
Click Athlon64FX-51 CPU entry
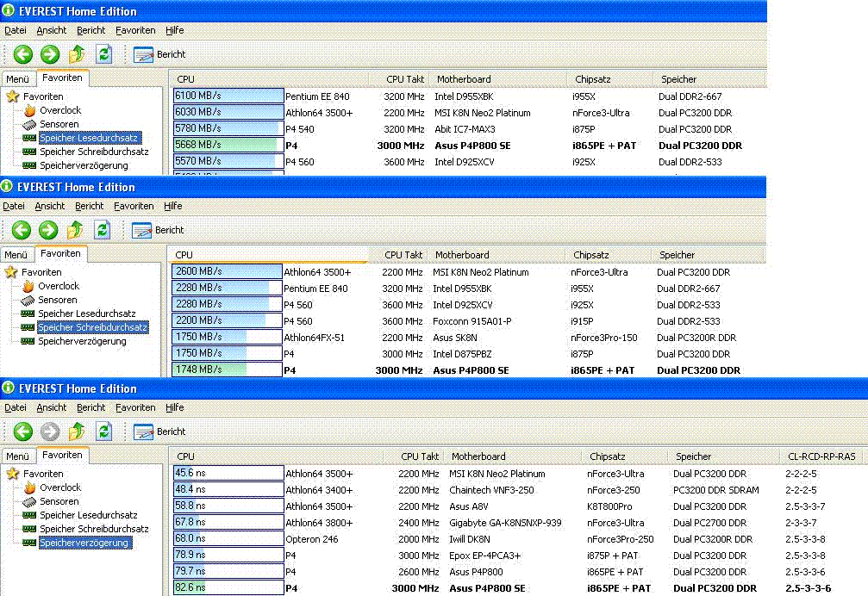(314, 338)
